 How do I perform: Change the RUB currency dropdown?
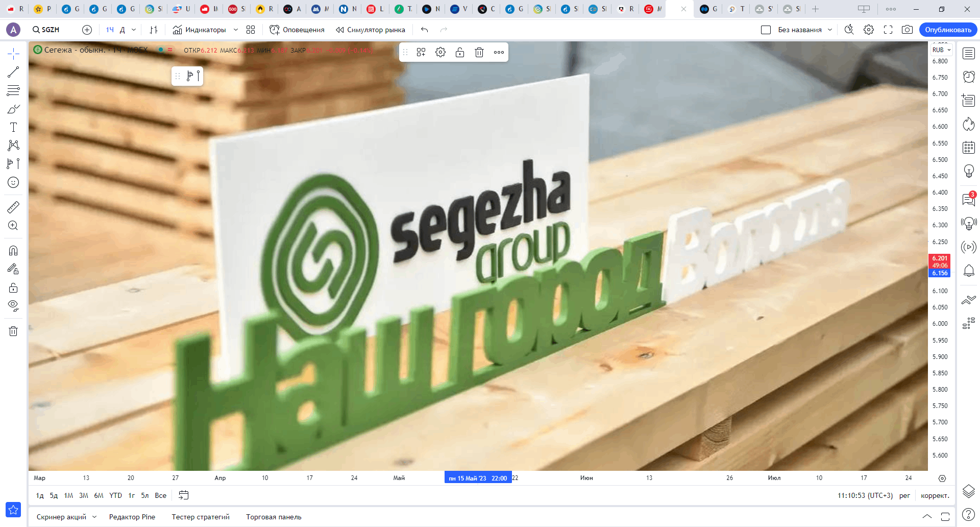941,50
